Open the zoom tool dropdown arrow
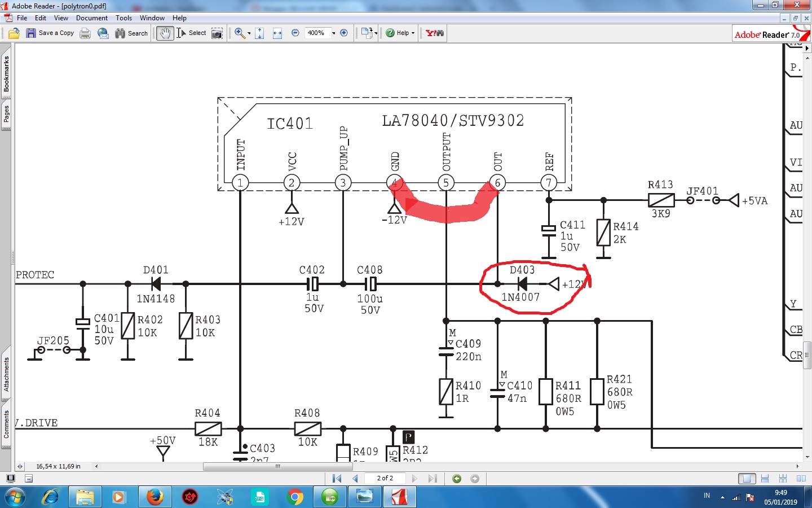The height and width of the screenshot is (508, 812). [249, 33]
